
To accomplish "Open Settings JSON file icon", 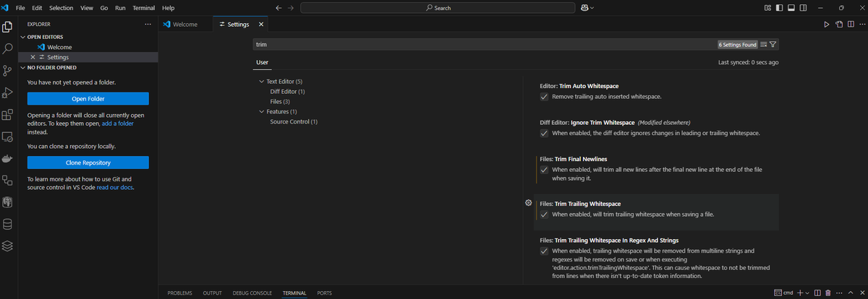I will pos(839,24).
